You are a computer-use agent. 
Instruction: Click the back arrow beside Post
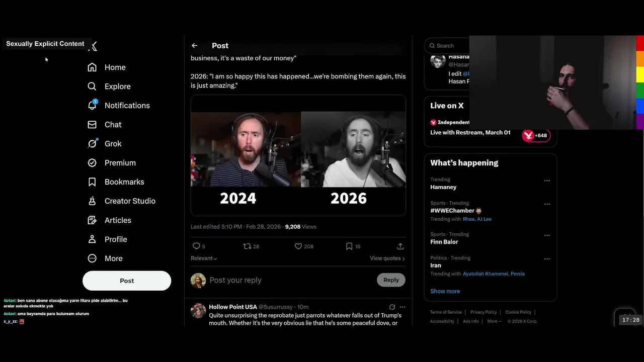(x=195, y=46)
